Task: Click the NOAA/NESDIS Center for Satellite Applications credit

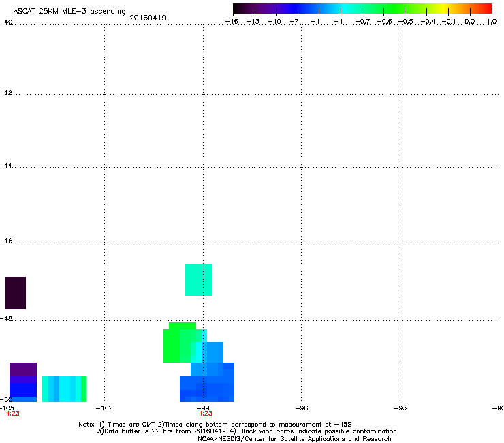Action: pyautogui.click(x=294, y=438)
